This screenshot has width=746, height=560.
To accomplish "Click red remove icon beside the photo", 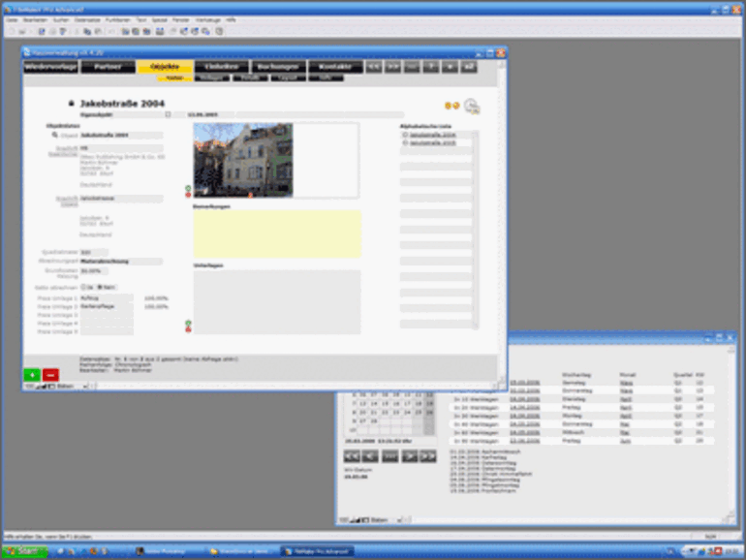I will click(188, 195).
